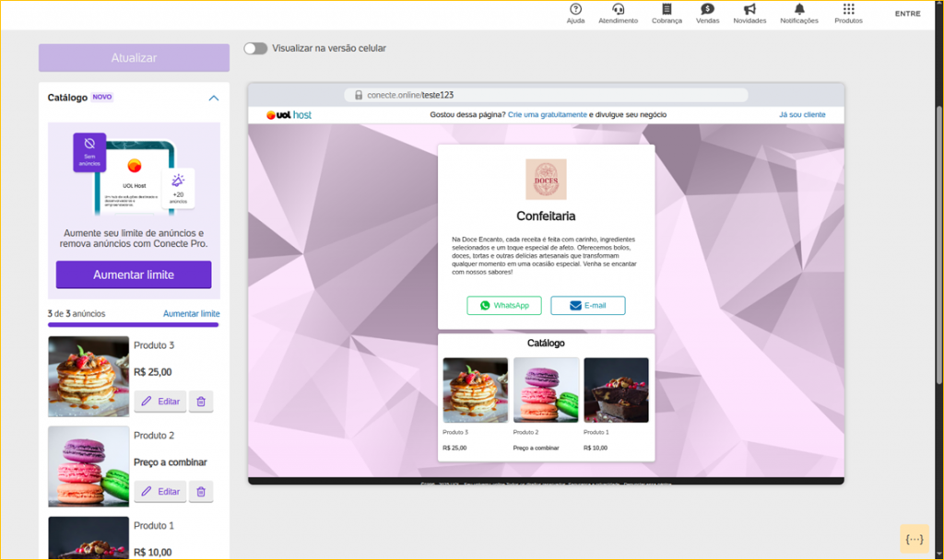Click the 3 de 3 anúncios progress bar
944x560 pixels.
coord(133,325)
